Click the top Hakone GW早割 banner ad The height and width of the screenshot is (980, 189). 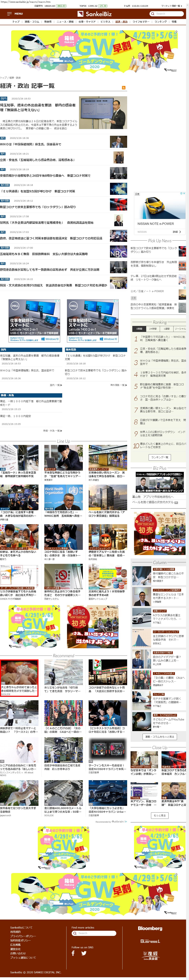click(x=94, y=52)
